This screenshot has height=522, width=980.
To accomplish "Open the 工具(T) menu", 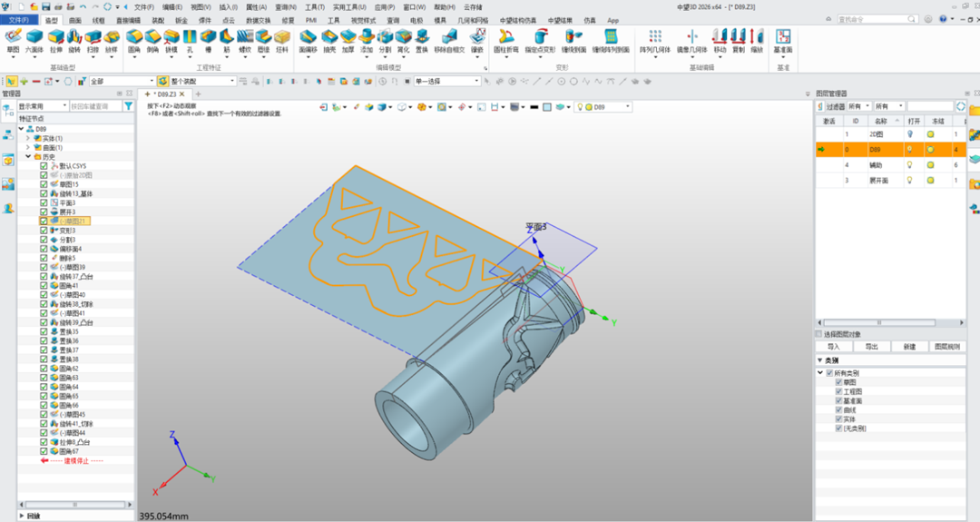I will click(315, 6).
